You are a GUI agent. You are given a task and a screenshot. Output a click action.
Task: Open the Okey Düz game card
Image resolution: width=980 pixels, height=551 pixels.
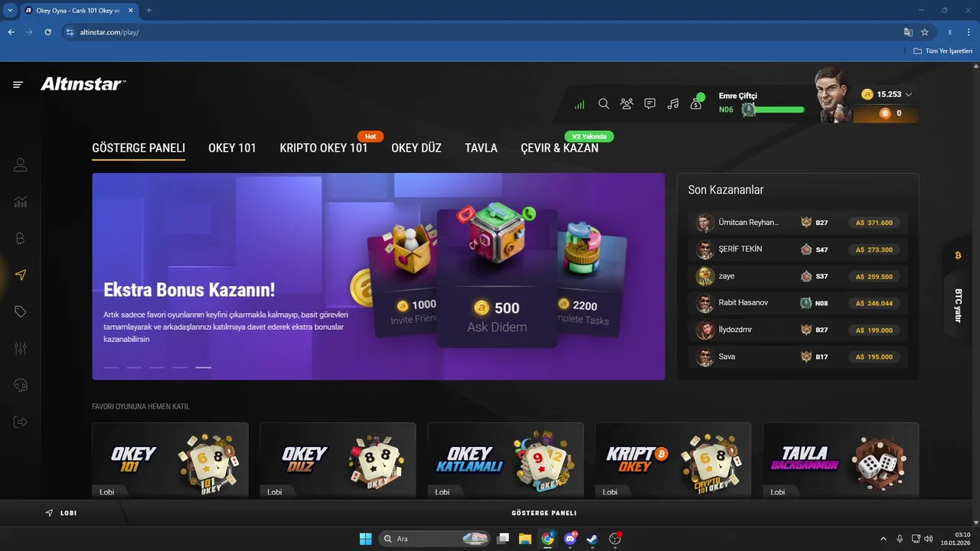(x=338, y=461)
